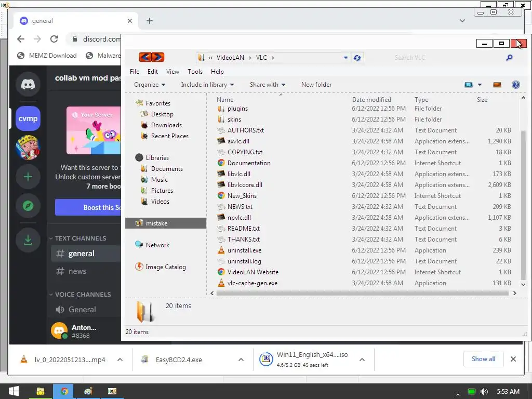The width and height of the screenshot is (532, 399).
Task: Click the search magnifier icon in Explorer
Action: click(x=509, y=58)
